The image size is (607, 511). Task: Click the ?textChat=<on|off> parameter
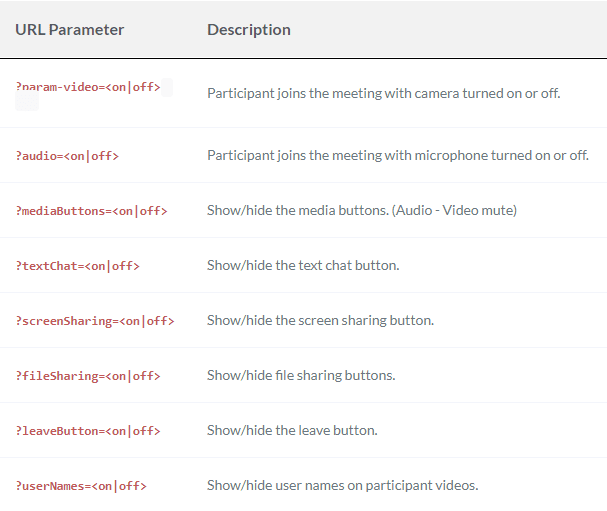click(77, 266)
